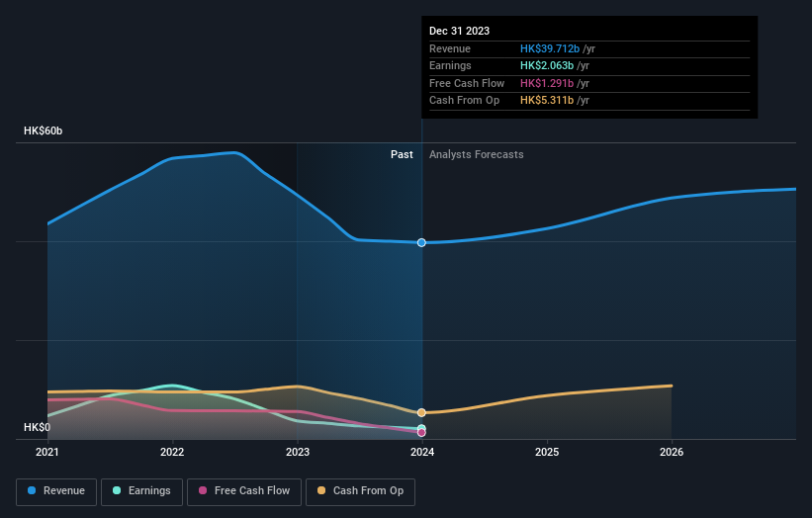
Task: Click the HK$60b y-axis label
Action: pos(43,130)
